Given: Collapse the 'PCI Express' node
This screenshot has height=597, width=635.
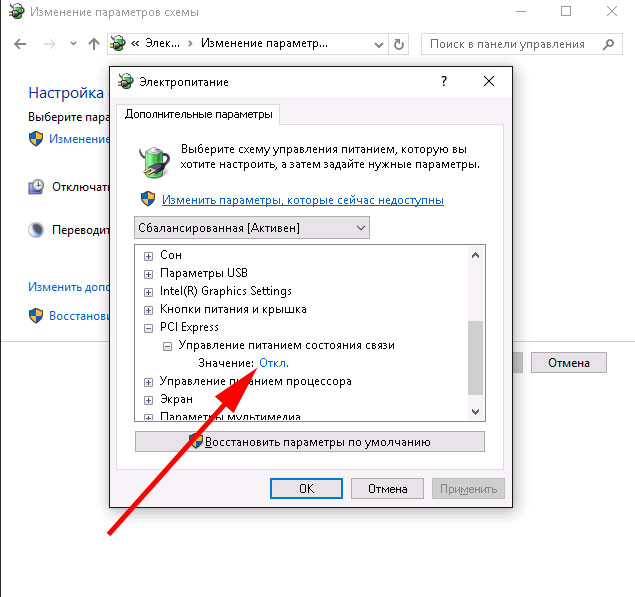Looking at the screenshot, I should (x=149, y=328).
